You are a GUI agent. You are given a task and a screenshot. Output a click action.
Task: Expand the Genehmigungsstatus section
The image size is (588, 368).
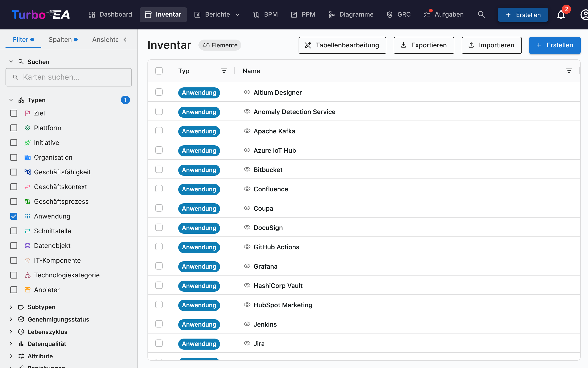click(11, 319)
